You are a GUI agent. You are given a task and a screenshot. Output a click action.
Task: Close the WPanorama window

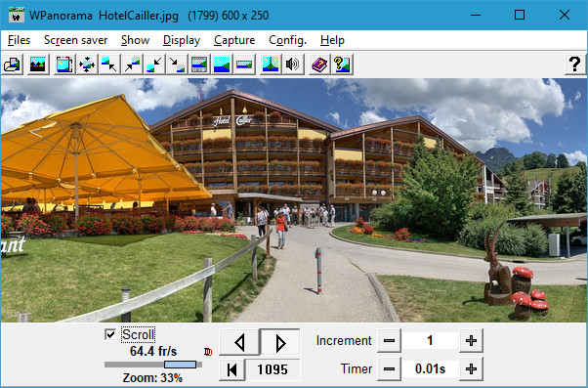565,15
